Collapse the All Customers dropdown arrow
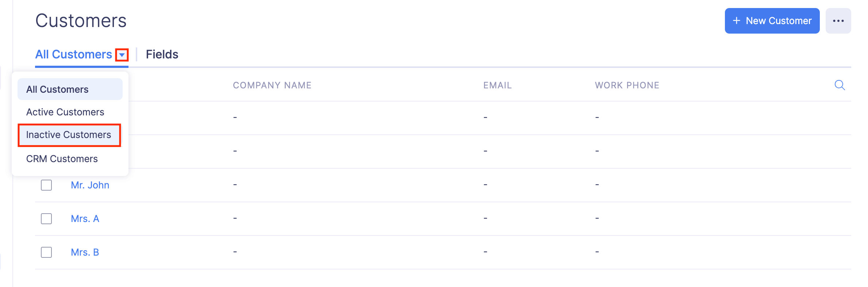 [122, 55]
